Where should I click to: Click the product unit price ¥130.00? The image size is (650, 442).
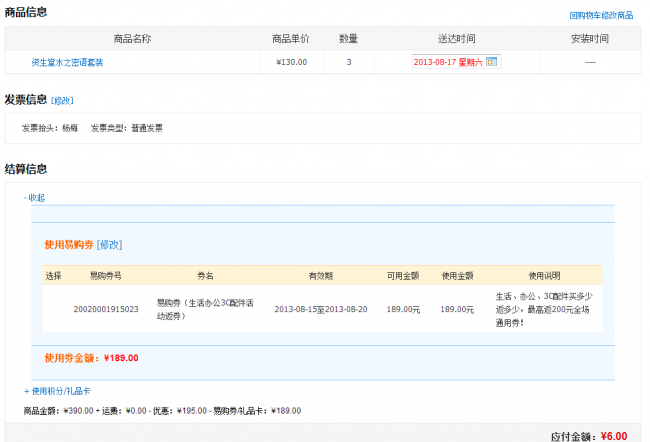(x=290, y=62)
